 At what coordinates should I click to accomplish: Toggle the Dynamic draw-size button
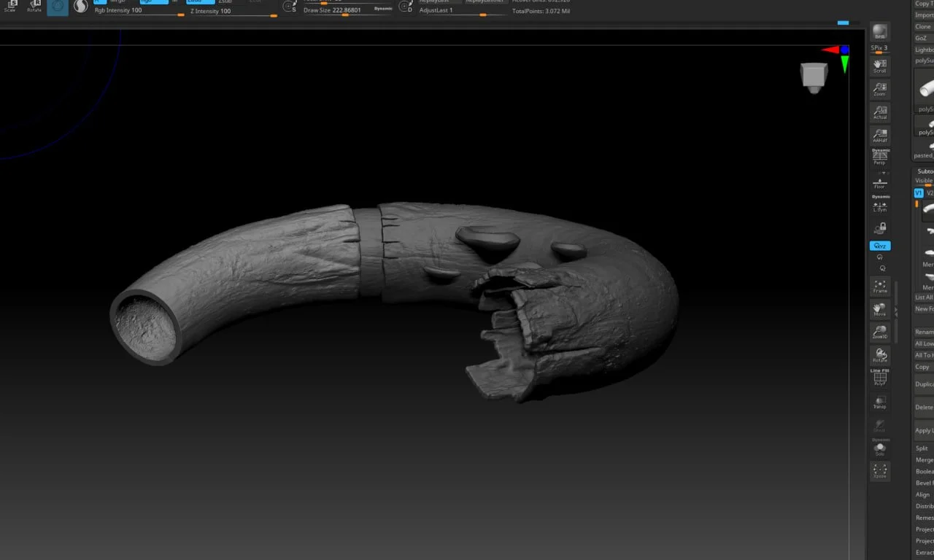[x=383, y=9]
